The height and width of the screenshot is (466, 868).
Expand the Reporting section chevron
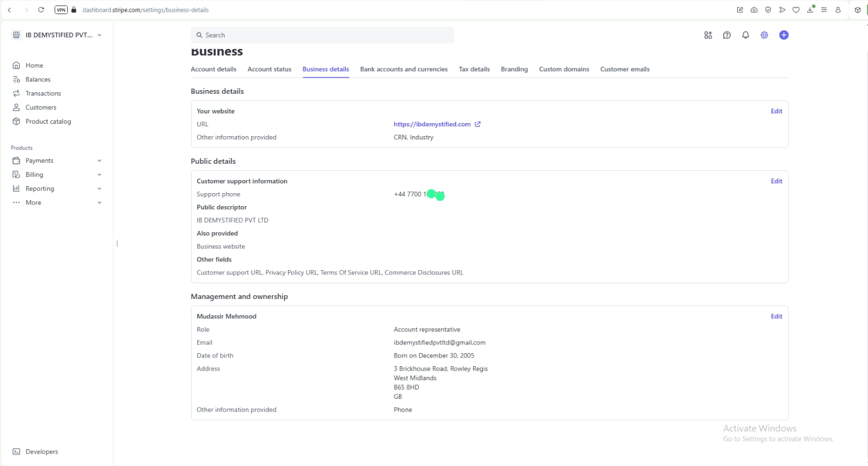coord(99,189)
